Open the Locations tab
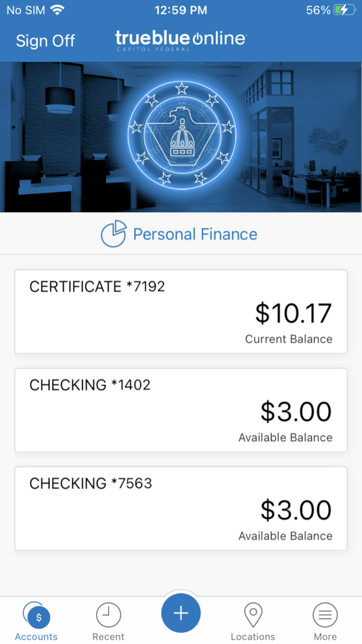This screenshot has height=644, width=362. (253, 621)
